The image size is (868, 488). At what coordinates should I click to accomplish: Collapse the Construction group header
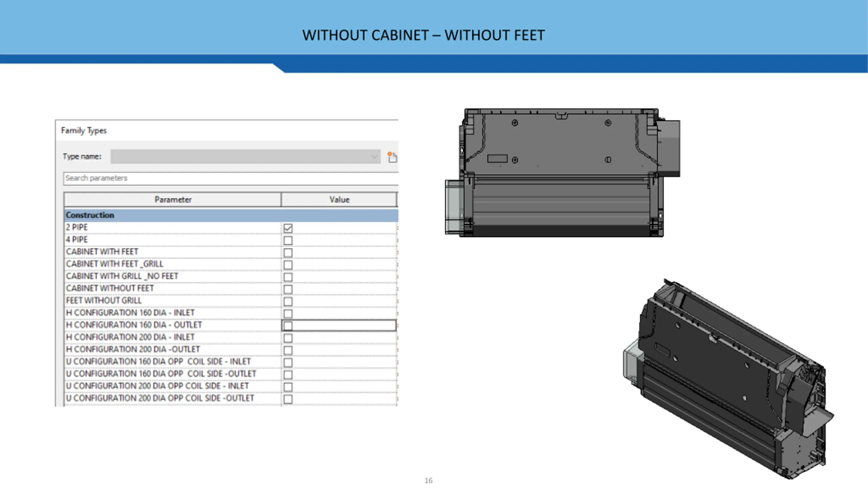click(231, 215)
